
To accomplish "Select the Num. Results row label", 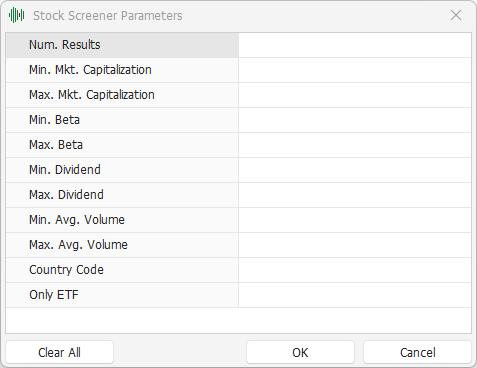I will coord(65,45).
